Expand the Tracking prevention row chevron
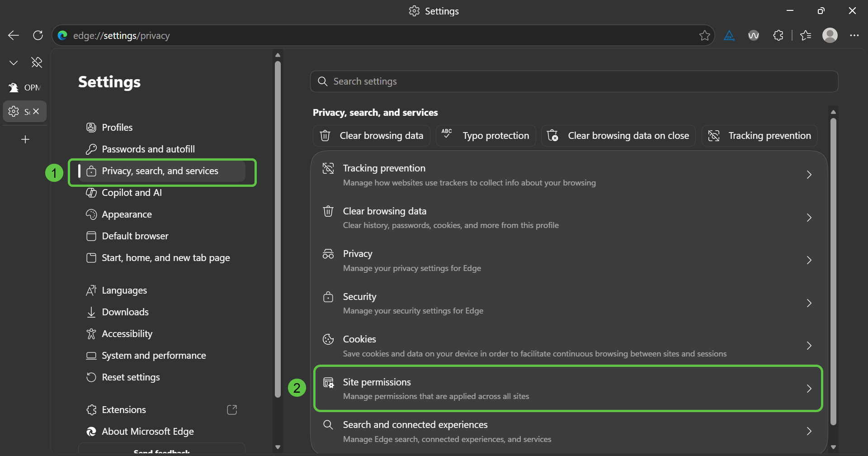 809,175
